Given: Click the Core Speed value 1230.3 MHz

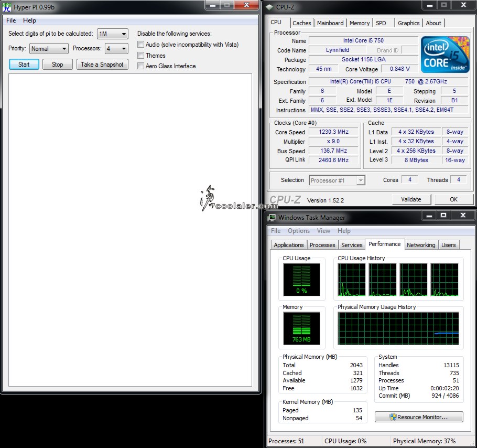Looking at the screenshot, I should tap(333, 132).
